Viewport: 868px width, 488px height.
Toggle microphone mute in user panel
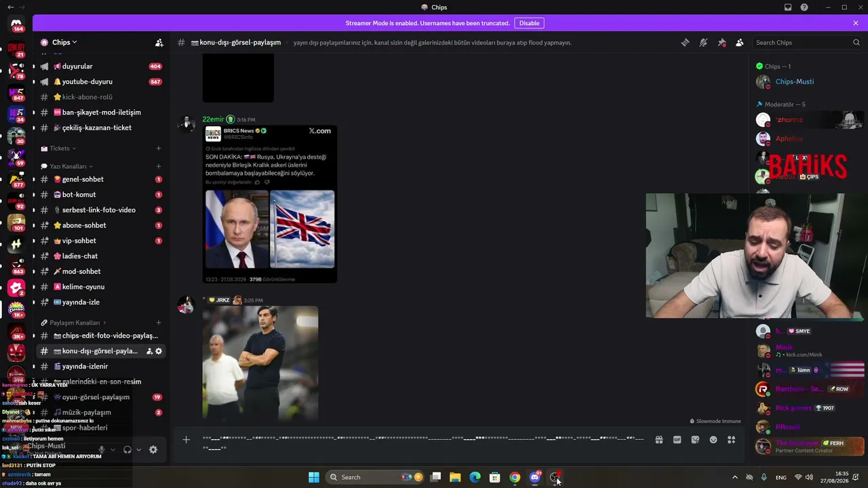[102, 449]
